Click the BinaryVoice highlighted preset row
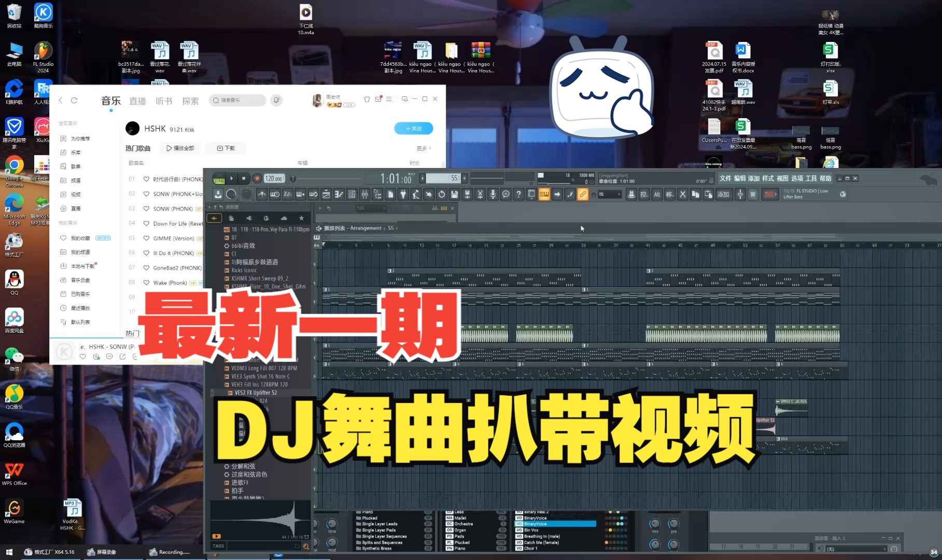 [x=555, y=524]
